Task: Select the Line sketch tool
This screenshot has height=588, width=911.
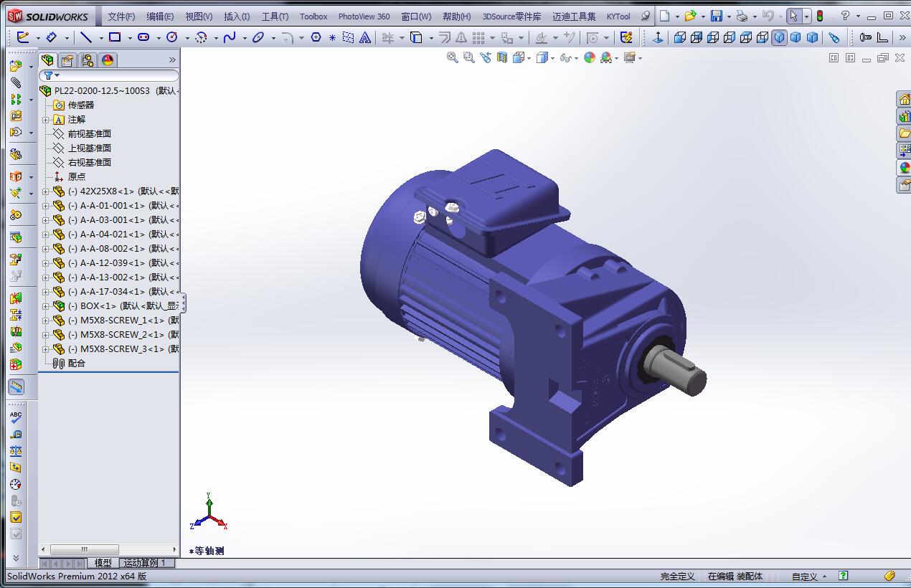Action: click(86, 37)
